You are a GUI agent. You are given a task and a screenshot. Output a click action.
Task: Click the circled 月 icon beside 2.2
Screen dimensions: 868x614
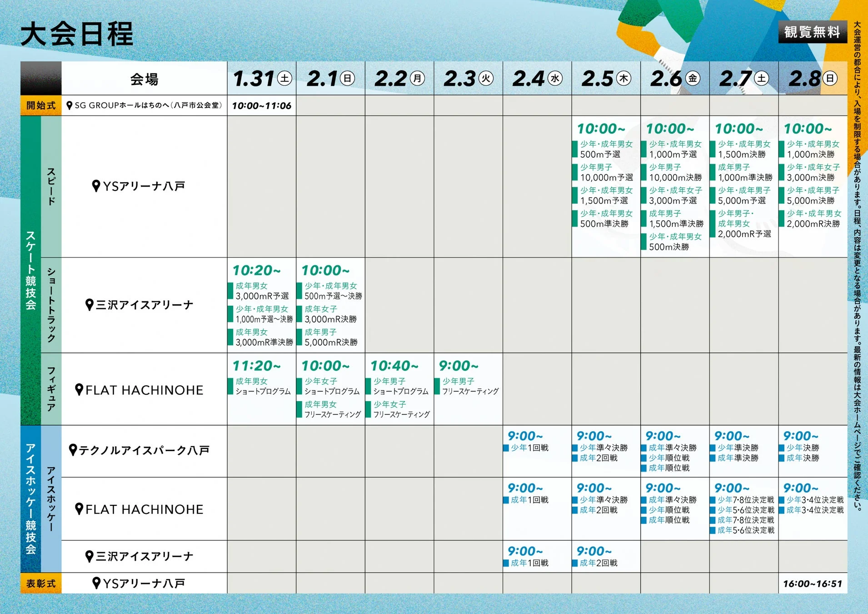[417, 79]
